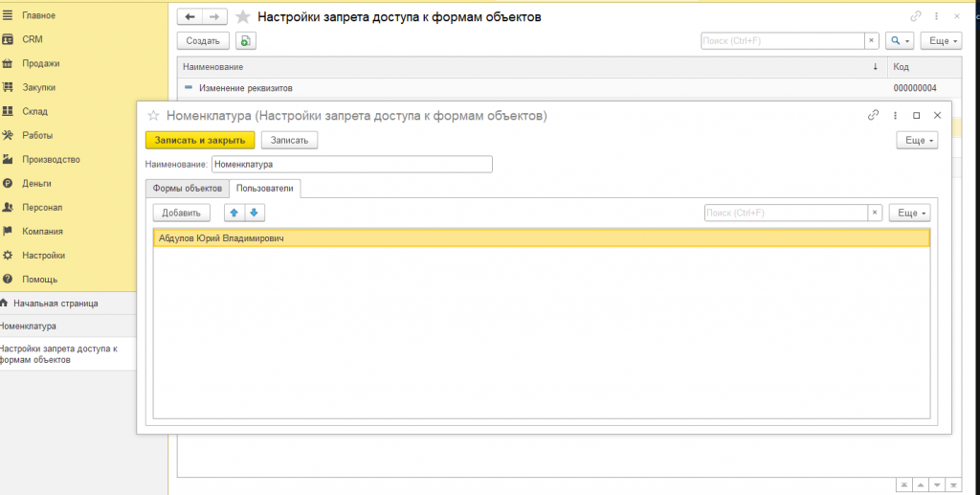Viewport: 980px width, 495px height.
Task: Navigate forward with the right arrow
Action: pos(215,17)
